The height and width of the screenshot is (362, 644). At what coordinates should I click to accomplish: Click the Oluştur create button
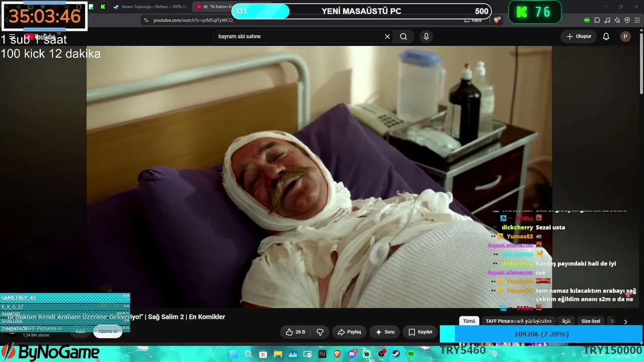[579, 36]
